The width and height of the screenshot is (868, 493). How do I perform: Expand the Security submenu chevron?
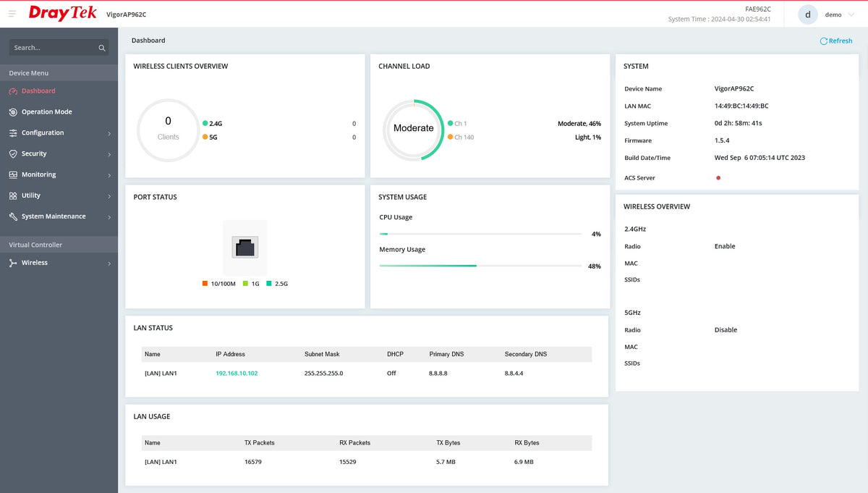click(109, 155)
